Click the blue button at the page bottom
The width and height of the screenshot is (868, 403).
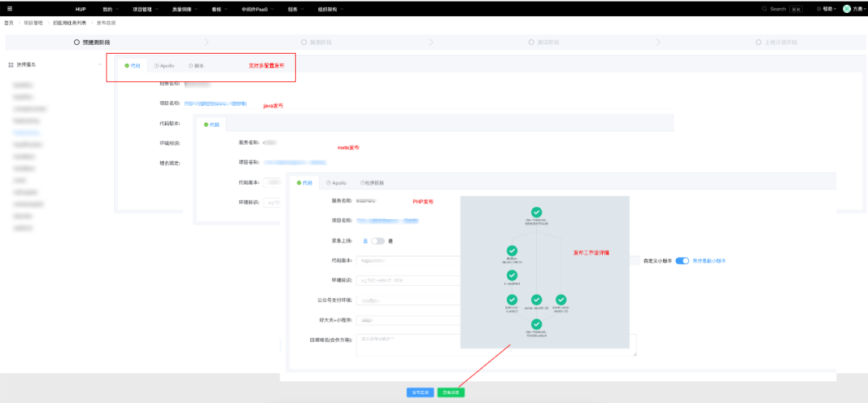coord(420,393)
